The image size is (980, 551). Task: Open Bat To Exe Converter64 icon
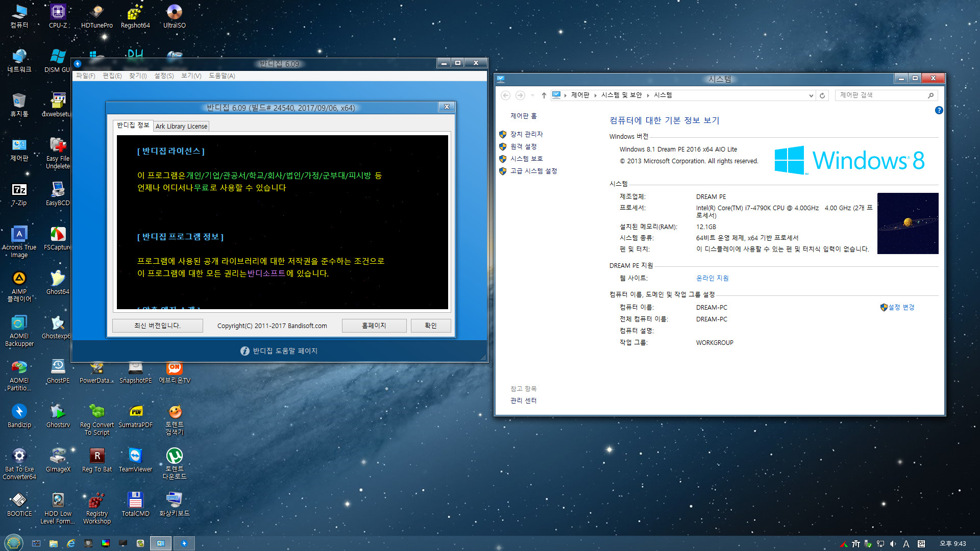click(x=19, y=464)
